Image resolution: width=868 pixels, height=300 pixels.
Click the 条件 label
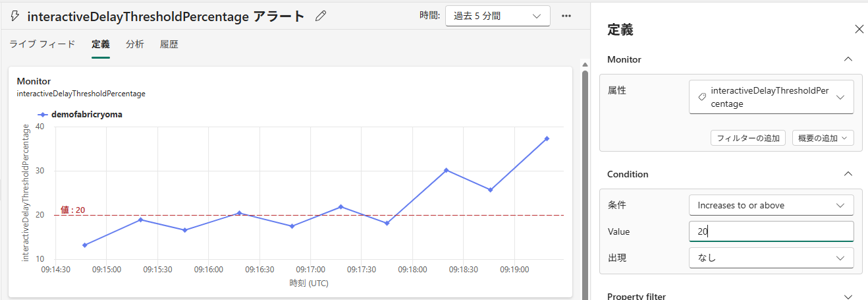coord(616,205)
